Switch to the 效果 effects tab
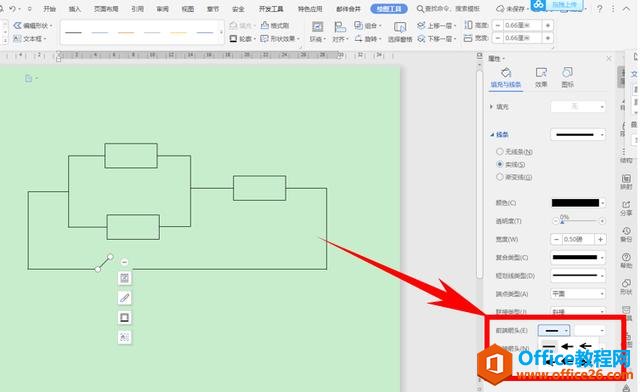The width and height of the screenshot is (640, 392). pyautogui.click(x=541, y=77)
